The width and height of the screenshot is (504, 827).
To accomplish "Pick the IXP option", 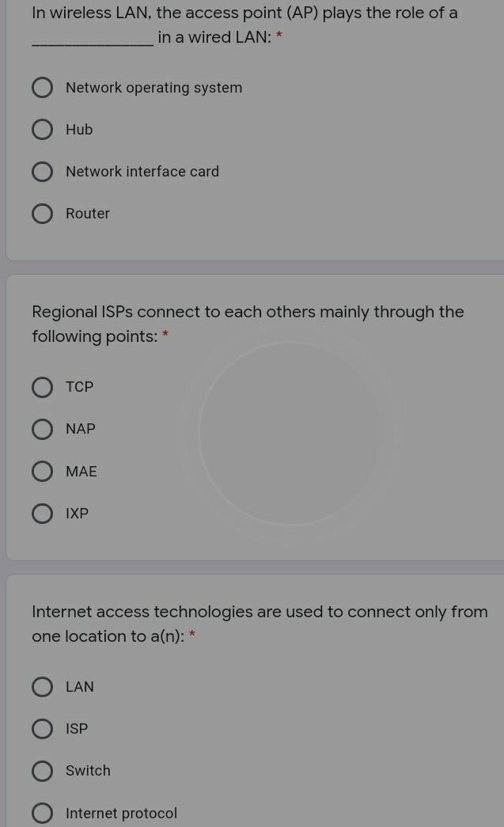I will (x=42, y=513).
